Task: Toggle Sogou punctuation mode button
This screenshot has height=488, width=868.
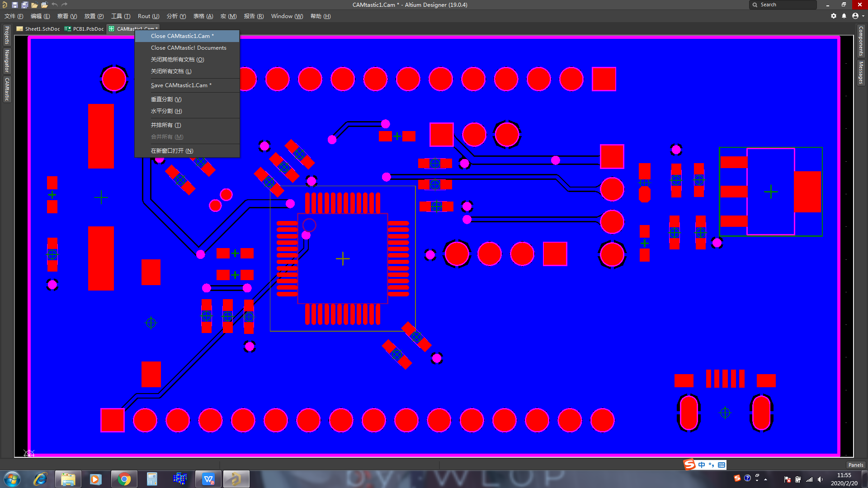Action: click(711, 465)
